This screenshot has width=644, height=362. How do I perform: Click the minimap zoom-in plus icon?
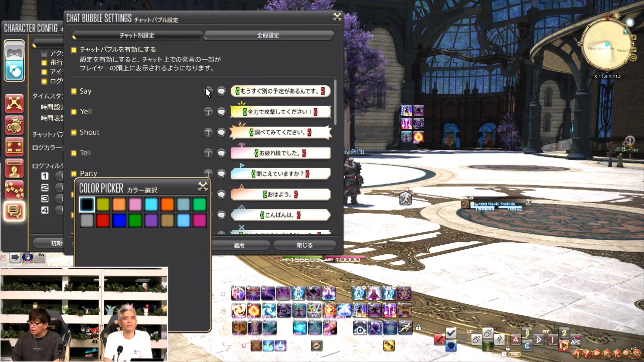(x=634, y=37)
